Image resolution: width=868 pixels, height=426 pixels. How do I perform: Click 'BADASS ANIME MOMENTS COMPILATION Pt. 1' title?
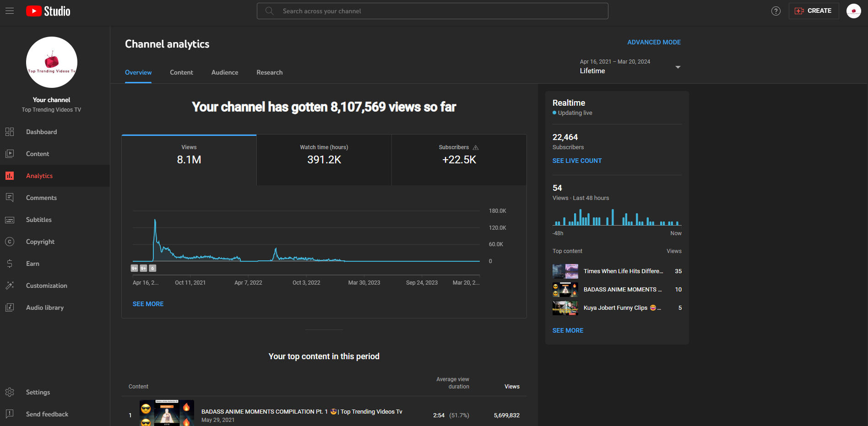click(x=302, y=412)
